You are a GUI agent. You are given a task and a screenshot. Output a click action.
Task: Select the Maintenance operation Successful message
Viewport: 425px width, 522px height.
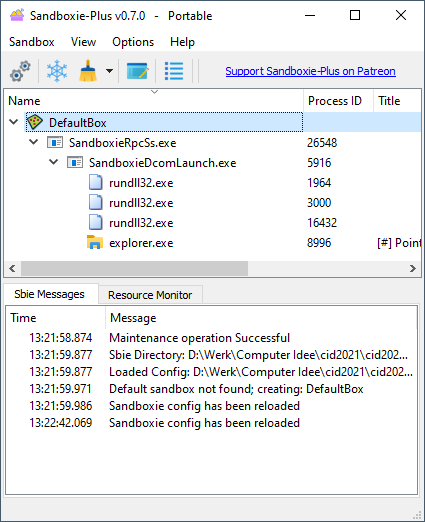point(211,338)
